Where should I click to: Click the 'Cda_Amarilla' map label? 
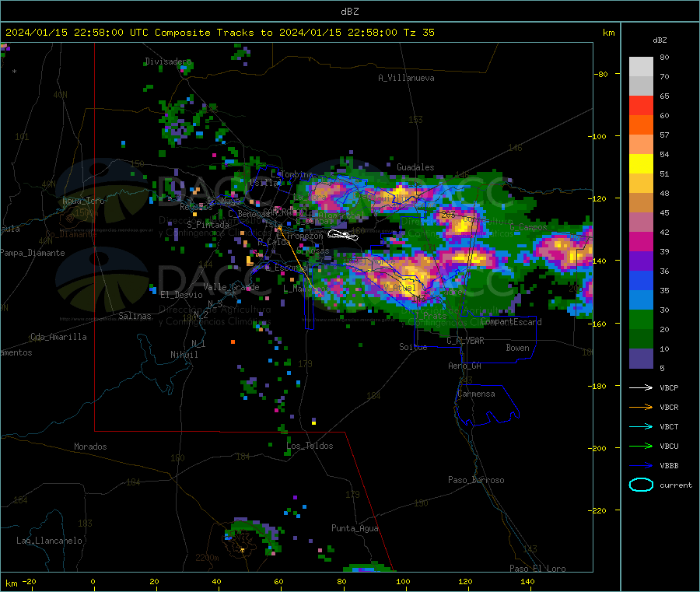(58, 337)
